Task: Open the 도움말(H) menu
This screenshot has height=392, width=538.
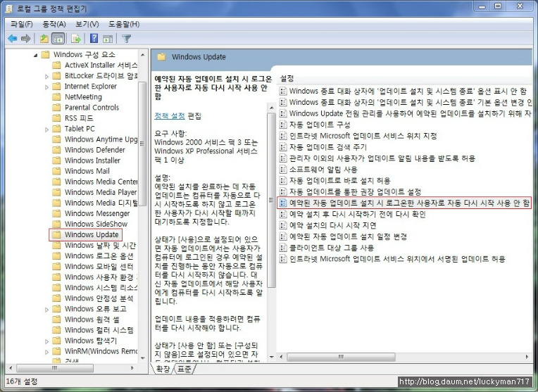Action: click(124, 24)
